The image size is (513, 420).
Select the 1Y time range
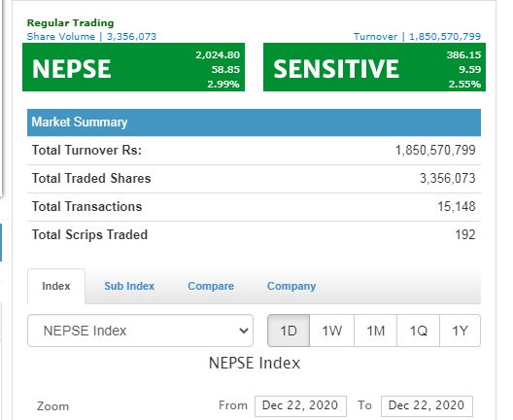460,331
